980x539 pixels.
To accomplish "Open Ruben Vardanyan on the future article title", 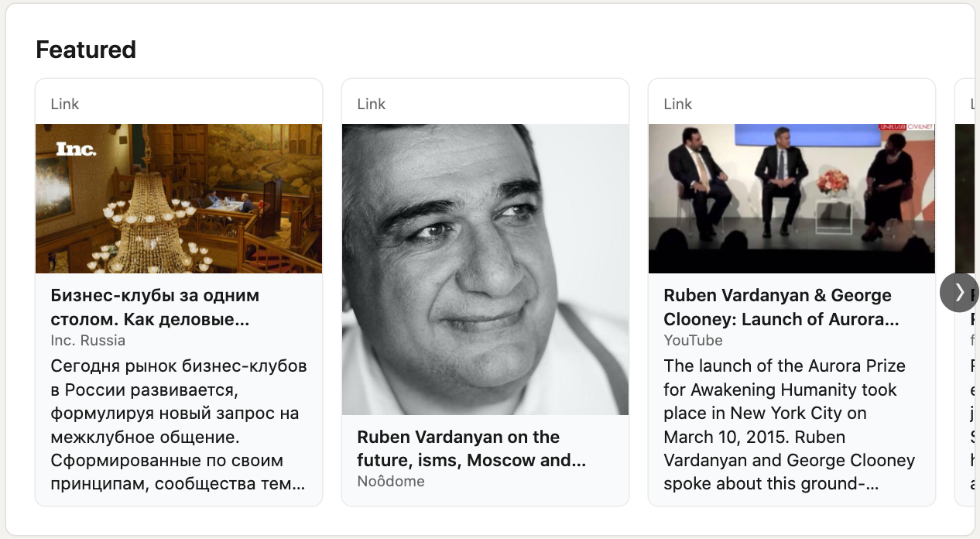I will pyautogui.click(x=471, y=448).
